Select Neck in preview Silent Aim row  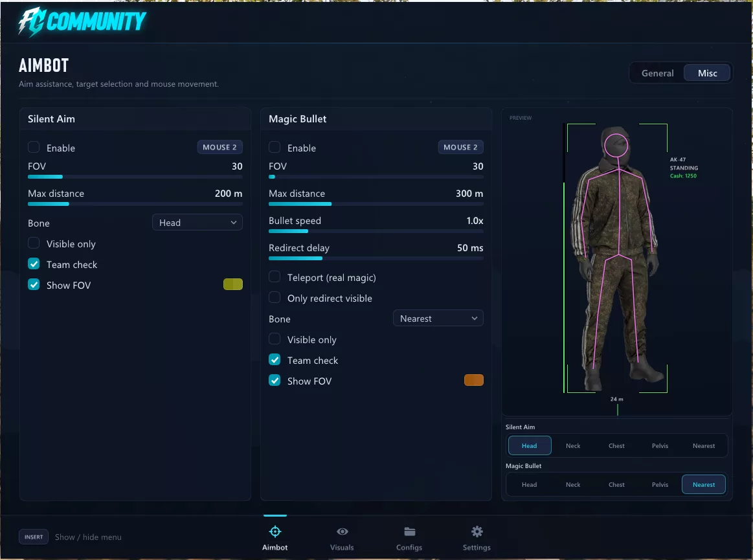coord(573,445)
